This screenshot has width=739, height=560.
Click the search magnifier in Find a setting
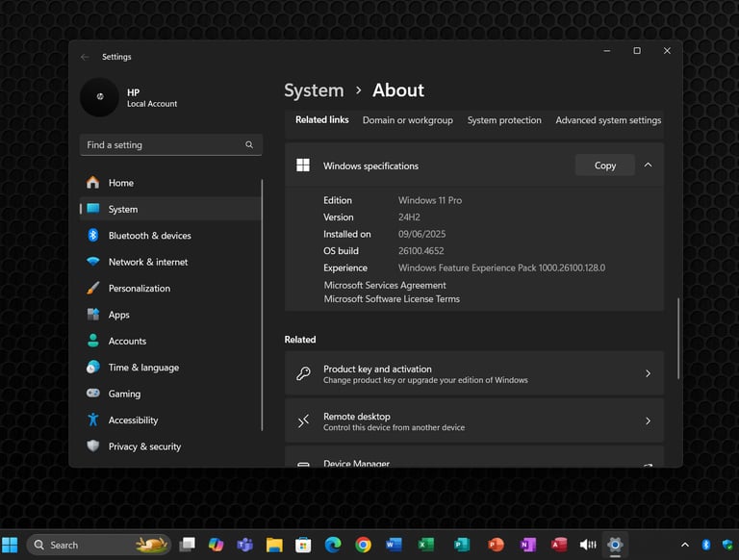(x=249, y=145)
